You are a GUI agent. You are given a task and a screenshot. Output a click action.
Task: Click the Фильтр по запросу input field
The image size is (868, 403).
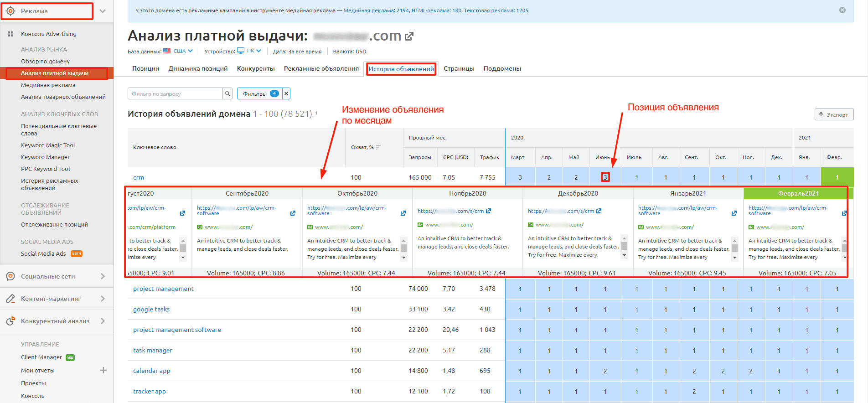coord(175,94)
